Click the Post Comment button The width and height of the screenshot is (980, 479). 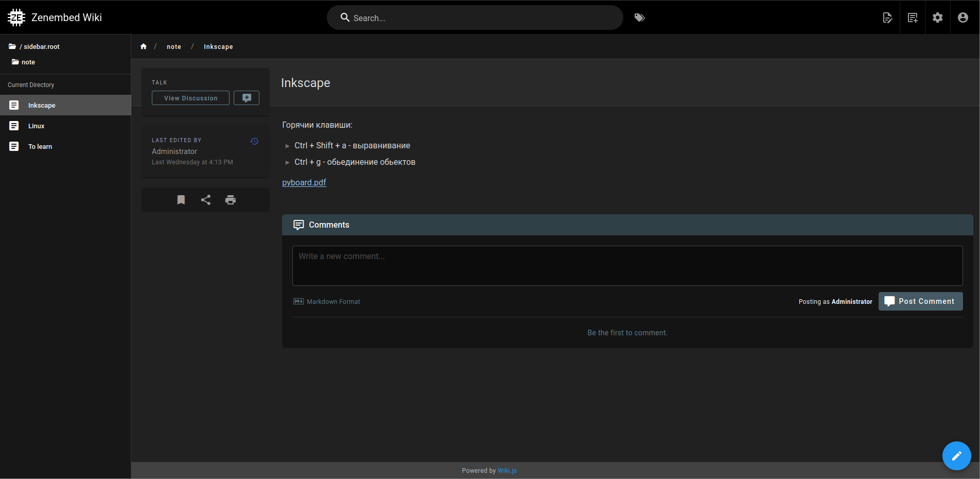(x=920, y=301)
